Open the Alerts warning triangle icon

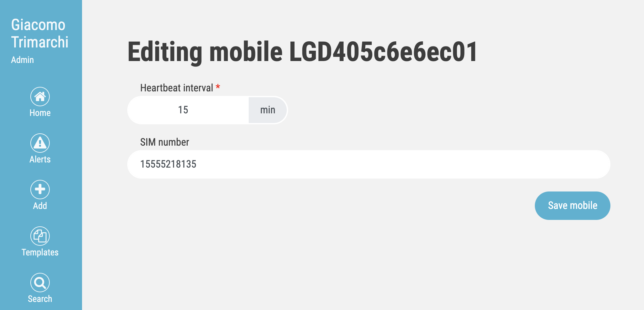[x=40, y=143]
